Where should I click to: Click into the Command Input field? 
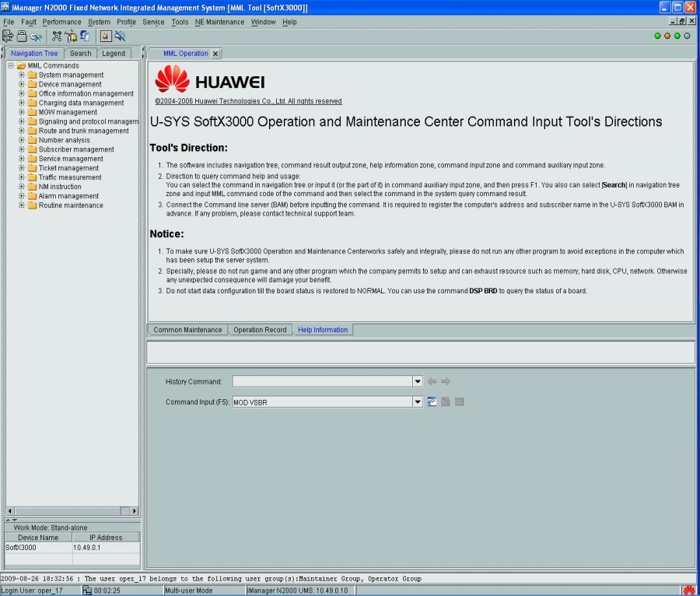[x=322, y=401]
